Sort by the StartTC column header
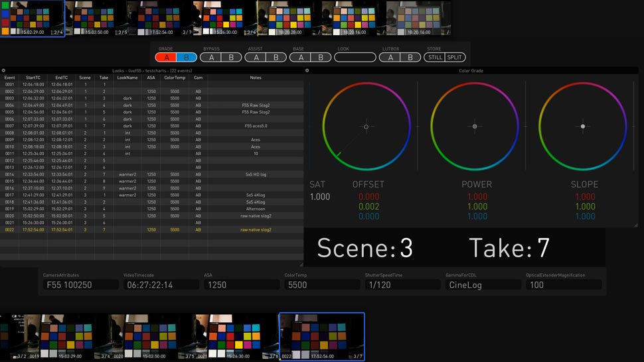The image size is (644, 362). 33,78
